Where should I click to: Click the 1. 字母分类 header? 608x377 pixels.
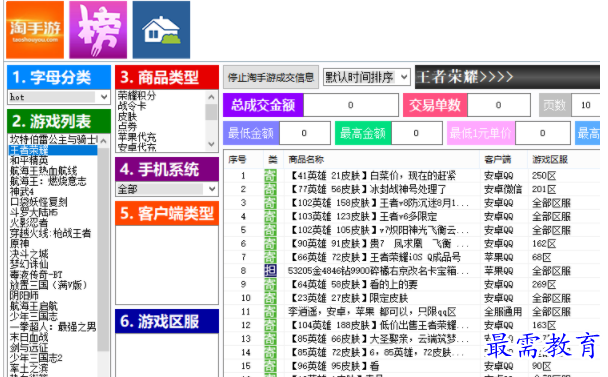pos(59,77)
